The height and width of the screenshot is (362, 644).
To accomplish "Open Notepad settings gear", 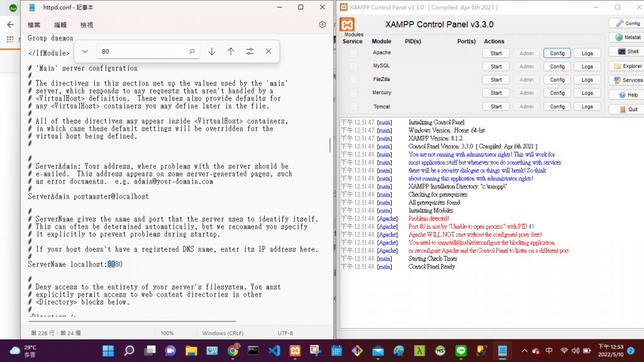I will (x=323, y=25).
